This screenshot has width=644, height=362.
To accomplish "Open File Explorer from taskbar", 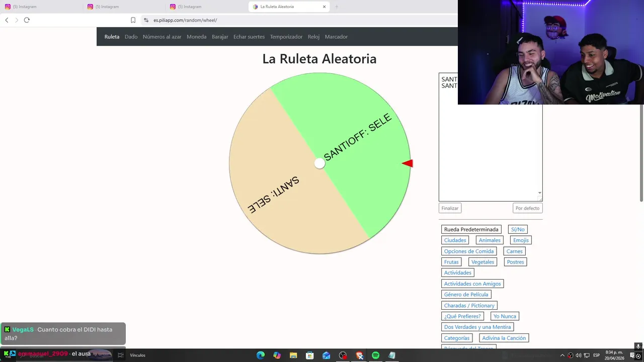I will point(293,355).
